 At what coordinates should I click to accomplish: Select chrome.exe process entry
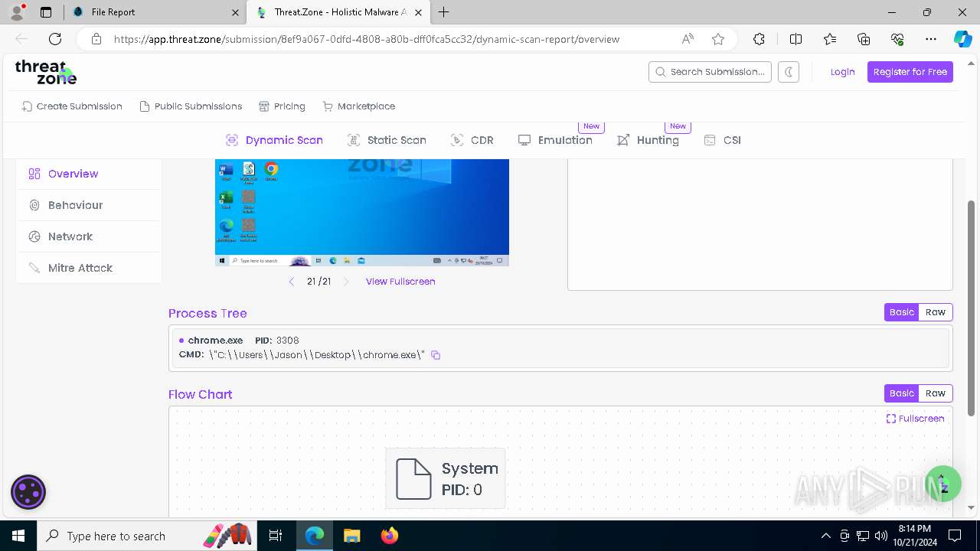tap(560, 347)
